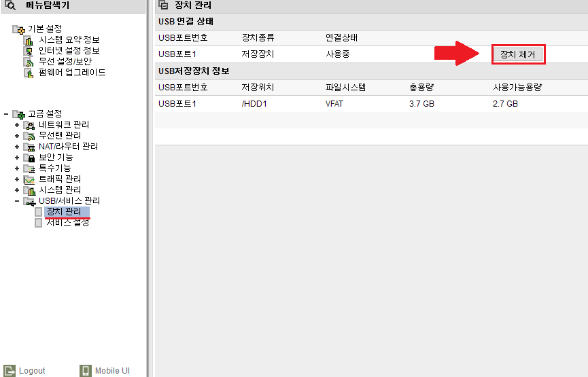
Task: Click the 연결상태 column header
Action: coord(342,38)
